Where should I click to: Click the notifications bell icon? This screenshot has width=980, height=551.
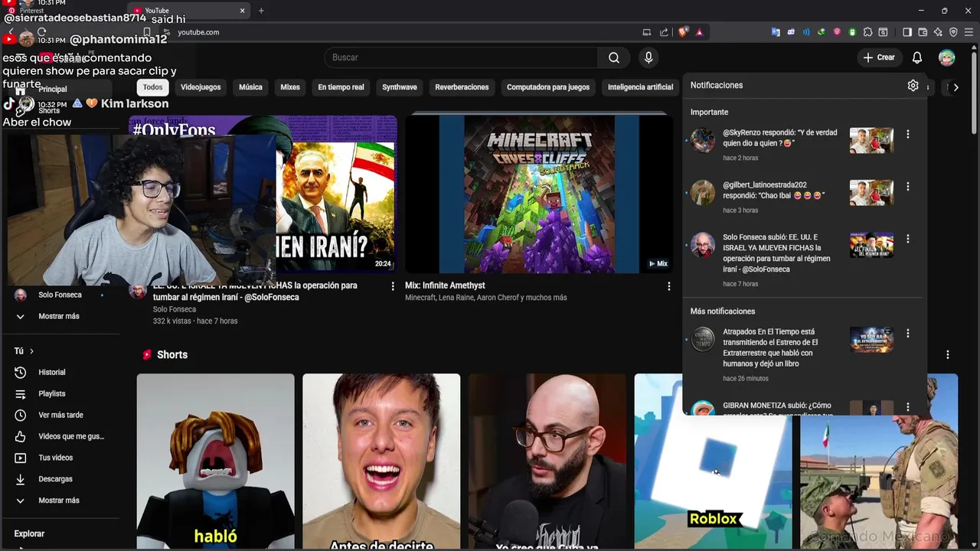click(x=917, y=57)
